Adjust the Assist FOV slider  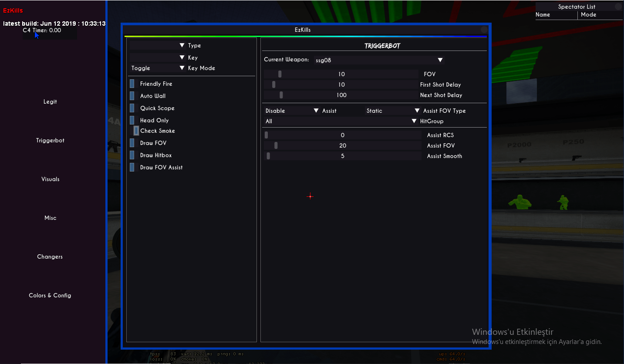pyautogui.click(x=343, y=145)
